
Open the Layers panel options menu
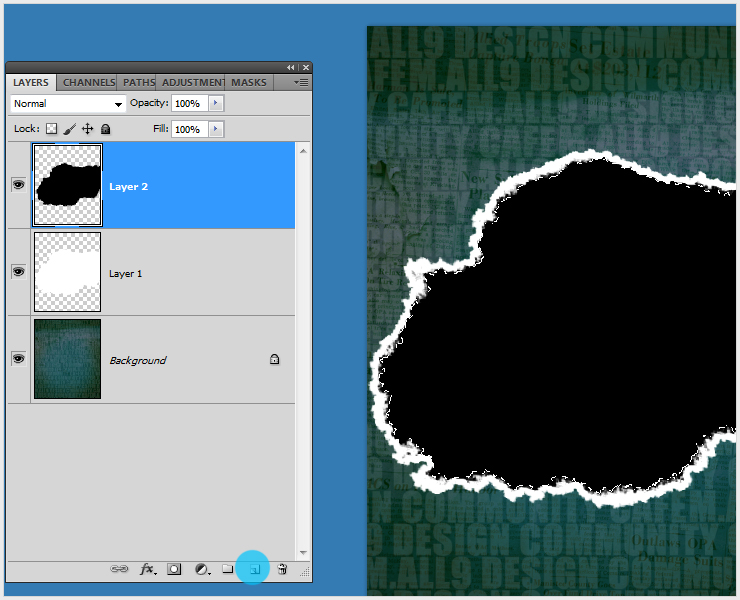pos(301,83)
